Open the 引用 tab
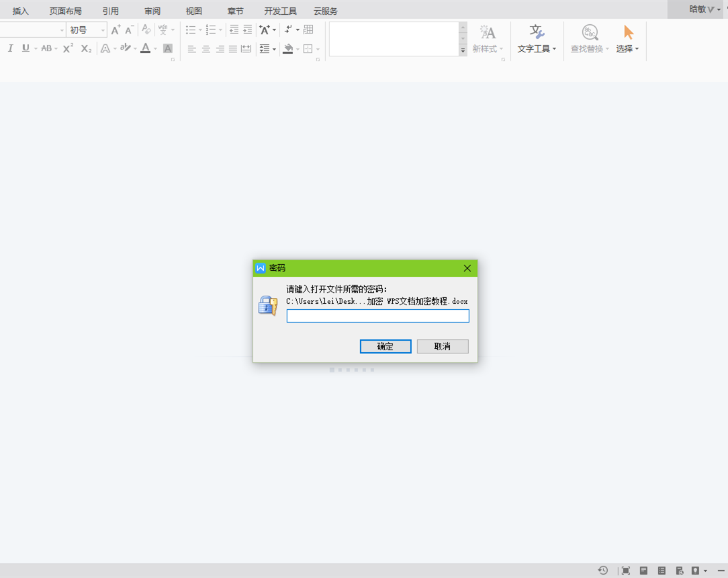This screenshot has width=728, height=578. (x=111, y=11)
